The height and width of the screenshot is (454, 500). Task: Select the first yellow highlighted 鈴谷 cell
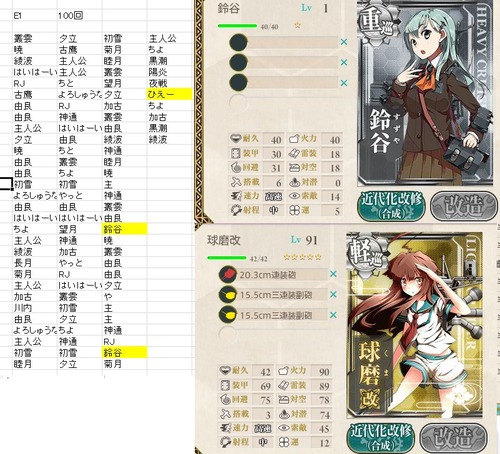[x=125, y=229]
